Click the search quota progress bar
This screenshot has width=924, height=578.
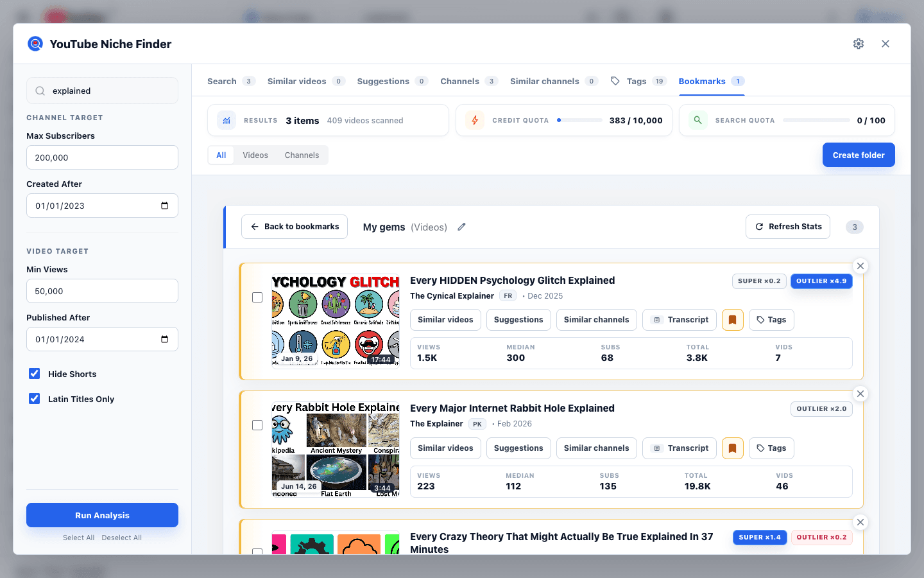pyautogui.click(x=816, y=120)
